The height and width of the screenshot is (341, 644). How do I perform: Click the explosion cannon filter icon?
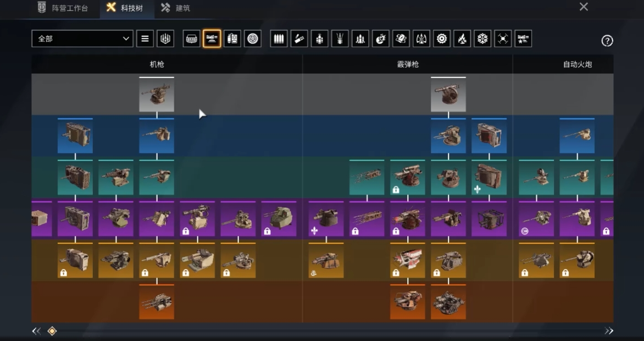(381, 38)
